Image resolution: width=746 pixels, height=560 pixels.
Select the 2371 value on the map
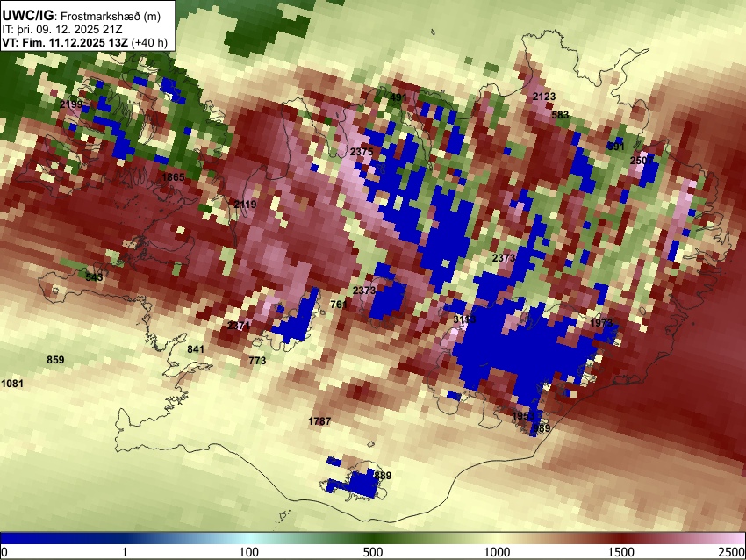click(x=239, y=326)
